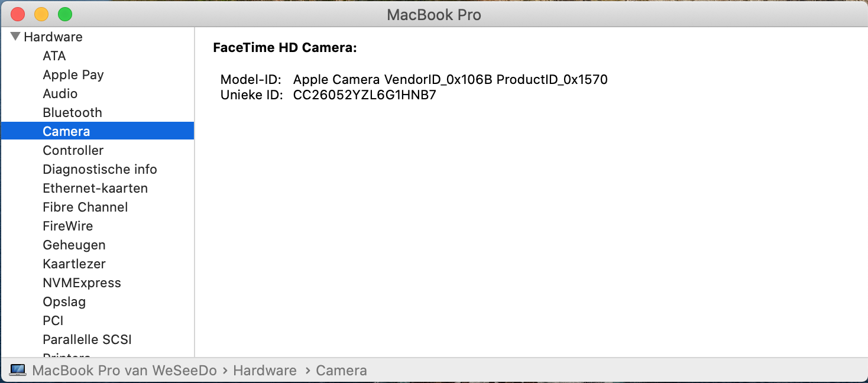This screenshot has height=383, width=868.
Task: Select ATA in the sidebar
Action: coord(54,56)
